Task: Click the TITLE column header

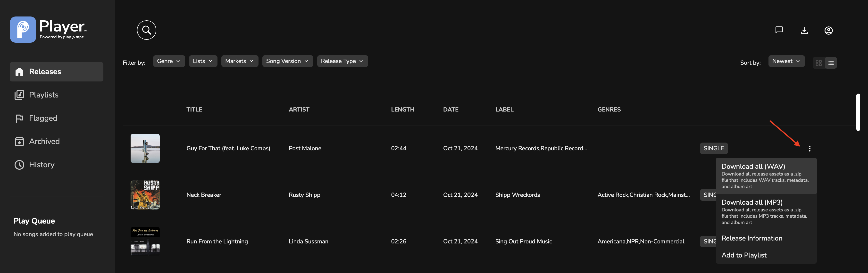Action: (194, 109)
